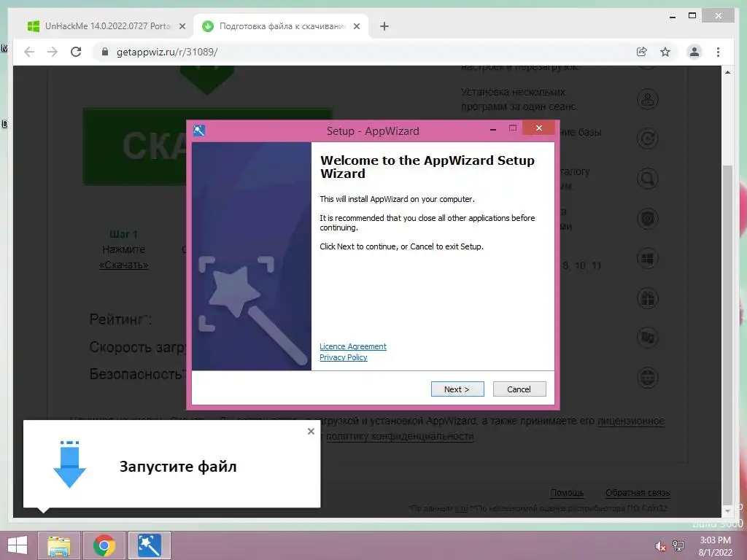Image resolution: width=747 pixels, height=560 pixels.
Task: Close the Подготовка файла tab
Action: 356,26
